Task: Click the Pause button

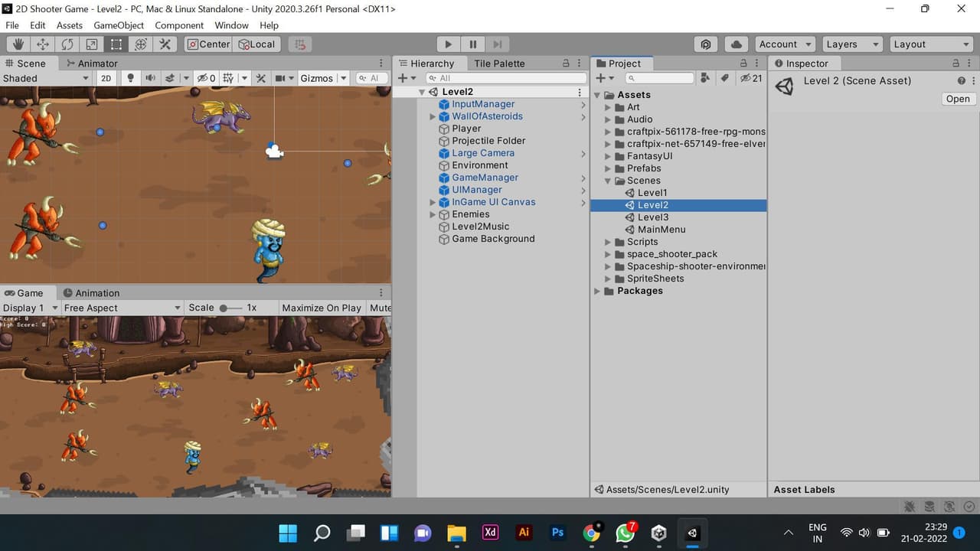Action: pos(473,44)
